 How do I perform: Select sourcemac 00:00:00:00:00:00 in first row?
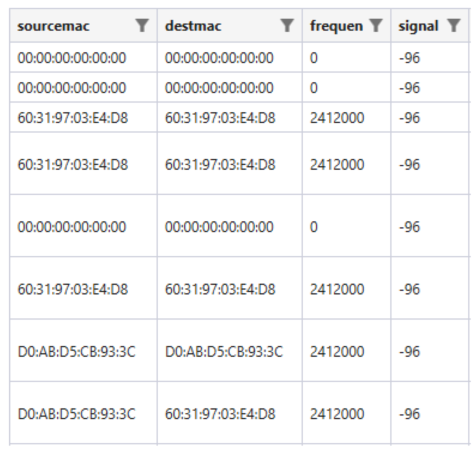(72, 58)
